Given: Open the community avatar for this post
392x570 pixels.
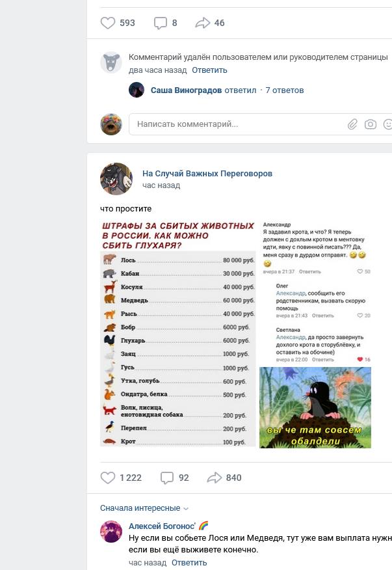Looking at the screenshot, I should click(x=116, y=179).
